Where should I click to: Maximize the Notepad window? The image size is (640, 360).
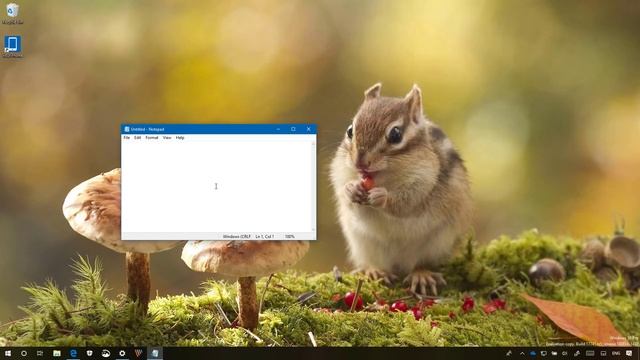pos(293,129)
